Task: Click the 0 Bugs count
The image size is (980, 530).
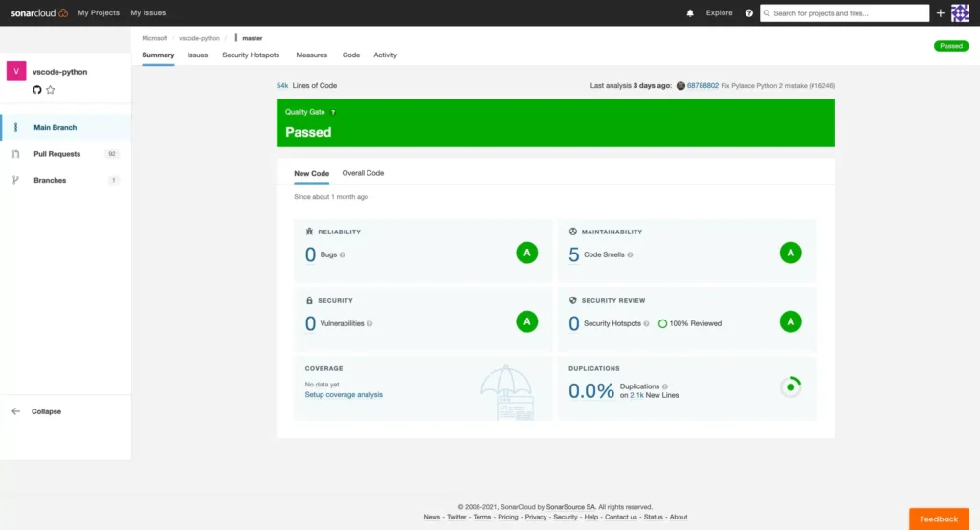Action: [310, 255]
